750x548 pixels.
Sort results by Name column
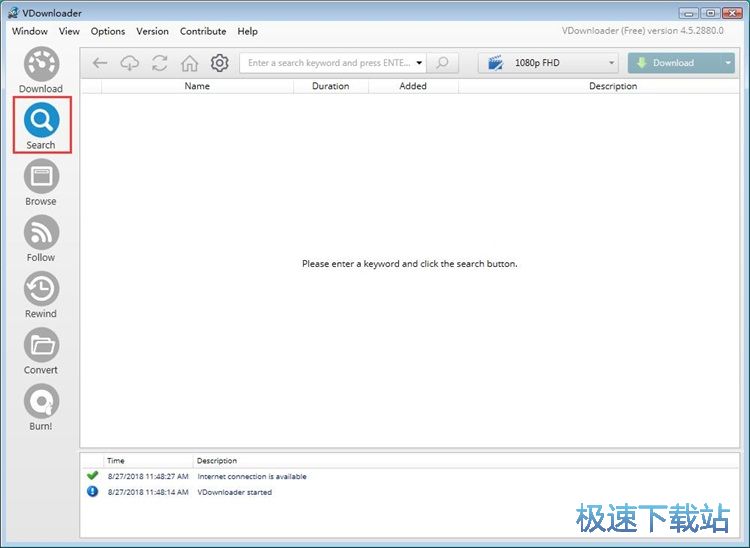point(197,86)
